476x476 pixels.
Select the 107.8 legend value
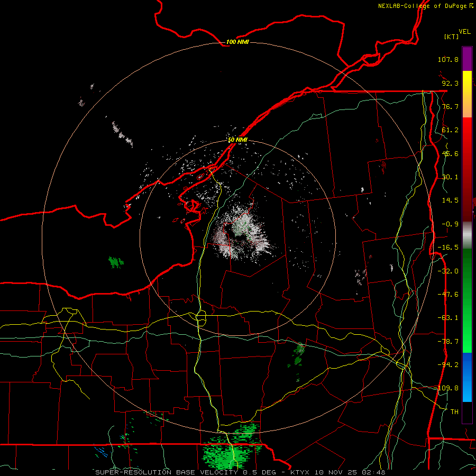pyautogui.click(x=448, y=59)
